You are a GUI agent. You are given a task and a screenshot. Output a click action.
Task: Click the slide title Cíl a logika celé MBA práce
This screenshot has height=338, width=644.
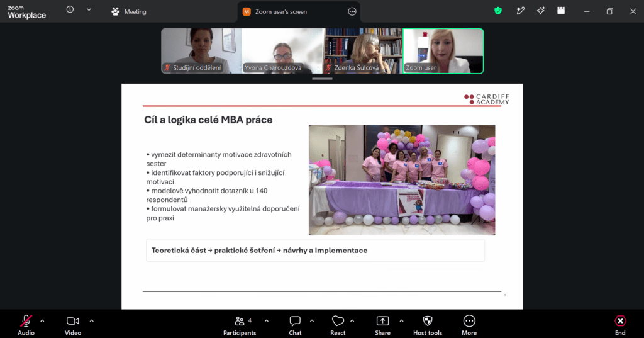point(208,120)
